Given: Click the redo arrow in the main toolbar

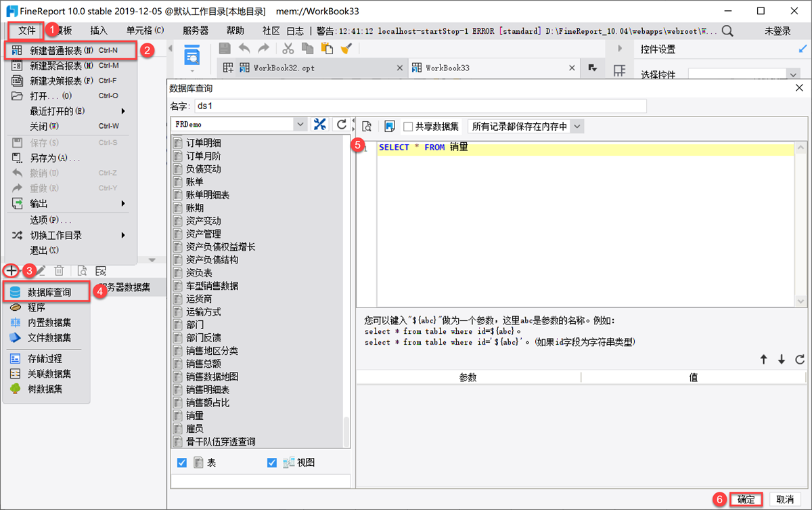Looking at the screenshot, I should point(263,48).
